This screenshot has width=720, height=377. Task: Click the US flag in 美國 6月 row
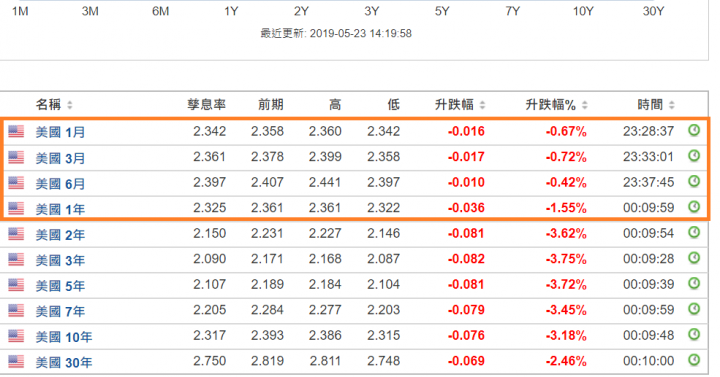(16, 182)
